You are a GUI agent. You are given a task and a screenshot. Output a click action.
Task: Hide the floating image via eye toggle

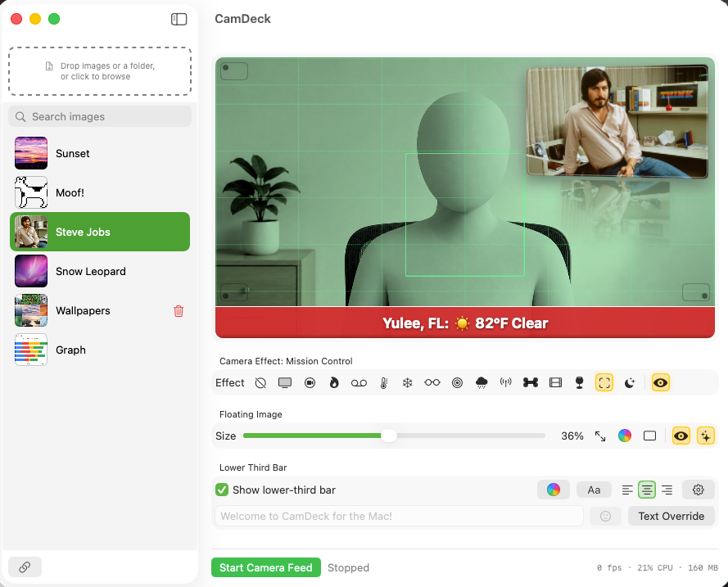tap(681, 436)
